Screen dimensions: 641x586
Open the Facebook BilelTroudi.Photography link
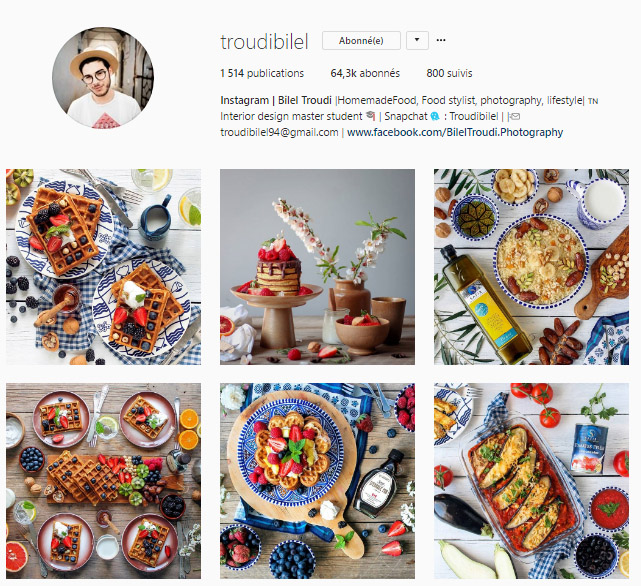(455, 132)
